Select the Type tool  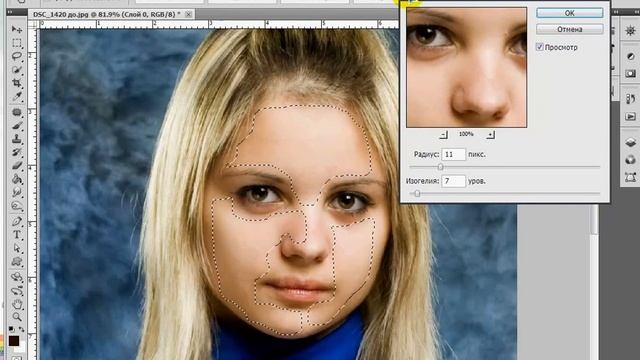17,235
